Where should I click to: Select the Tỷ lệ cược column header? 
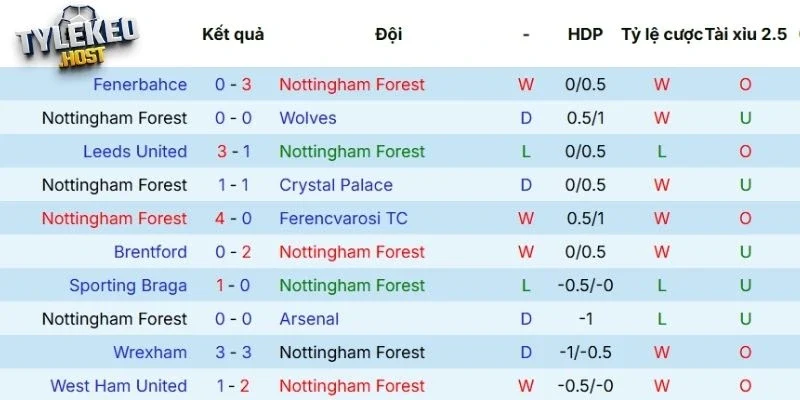(x=661, y=35)
